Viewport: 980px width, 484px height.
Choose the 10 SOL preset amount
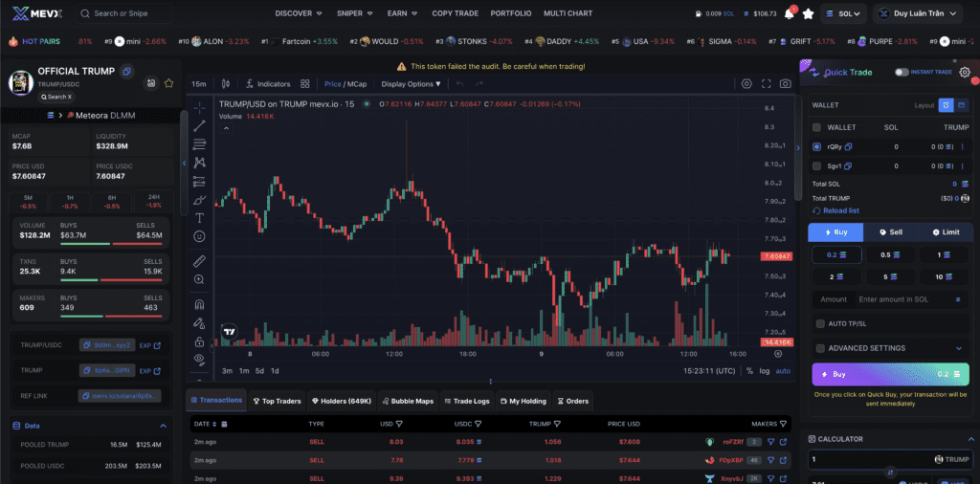click(944, 276)
